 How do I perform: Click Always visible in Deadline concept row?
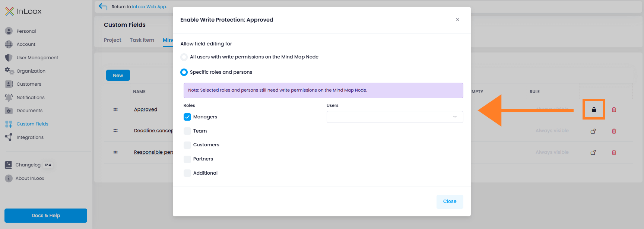pos(552,131)
